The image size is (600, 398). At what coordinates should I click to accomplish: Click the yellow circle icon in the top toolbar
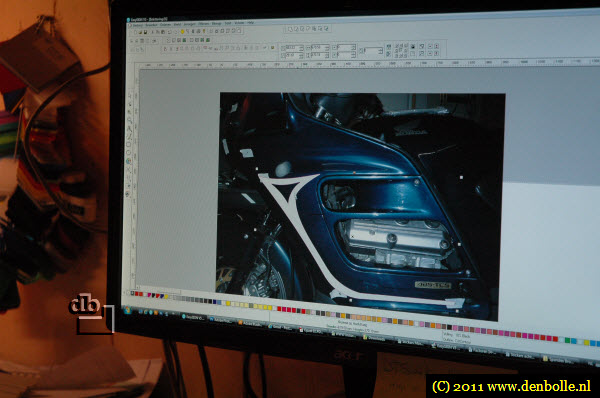click(183, 32)
